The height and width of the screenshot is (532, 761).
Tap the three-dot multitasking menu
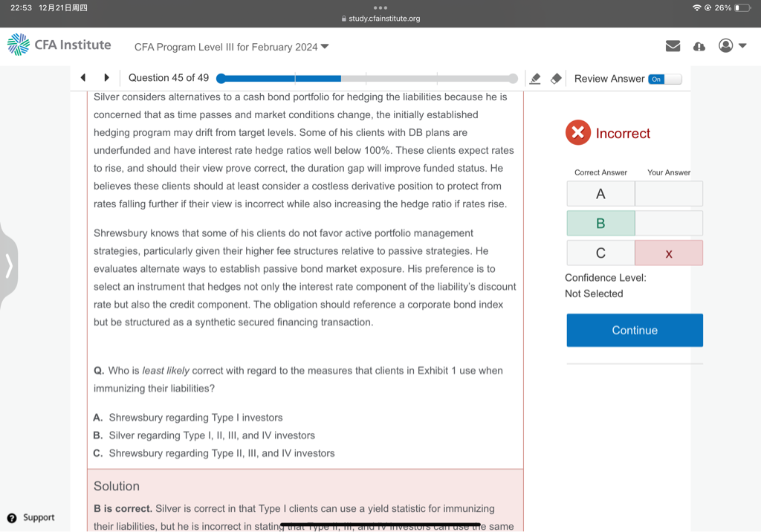tap(380, 8)
